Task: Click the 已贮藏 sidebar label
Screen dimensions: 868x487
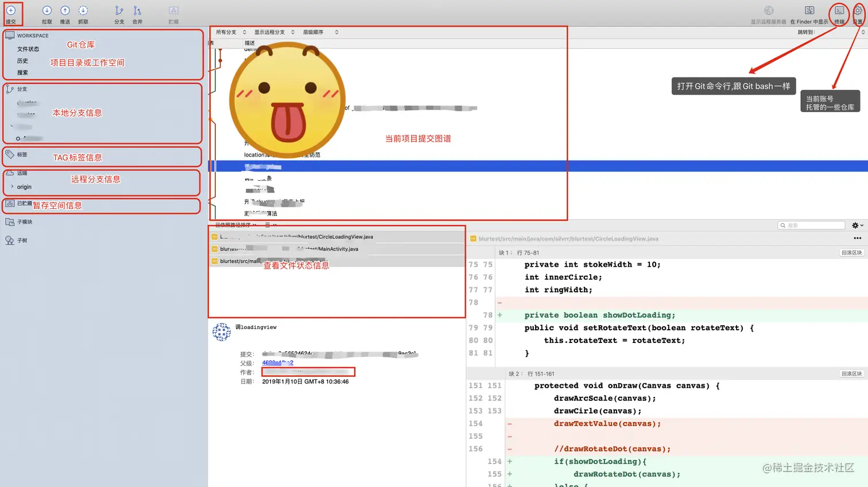Action: (x=25, y=203)
